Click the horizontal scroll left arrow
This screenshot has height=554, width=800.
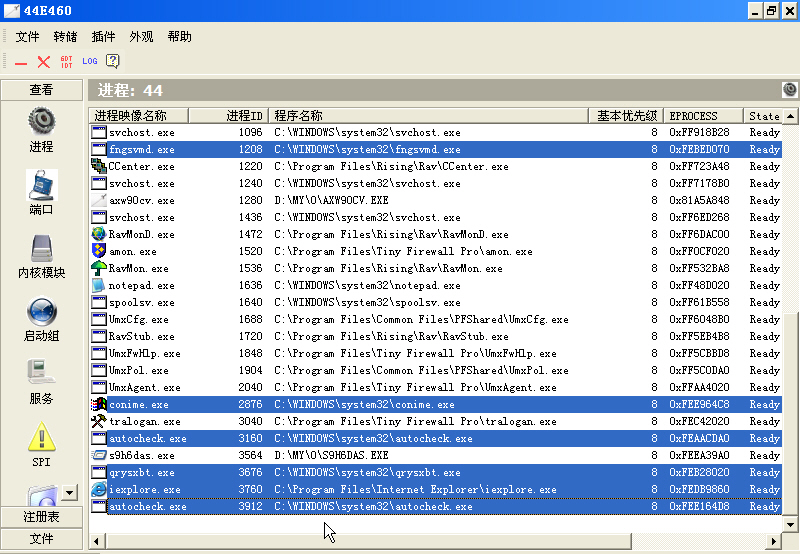coord(96,541)
